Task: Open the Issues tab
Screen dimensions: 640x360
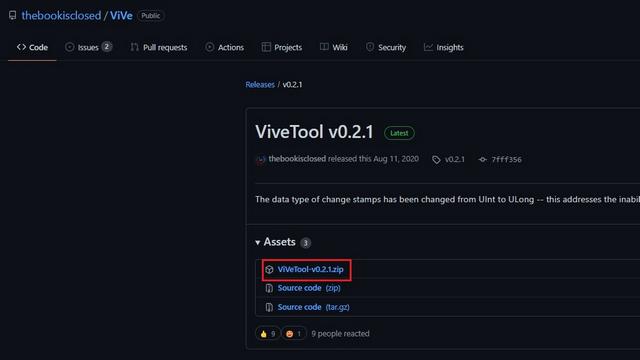Action: 88,47
